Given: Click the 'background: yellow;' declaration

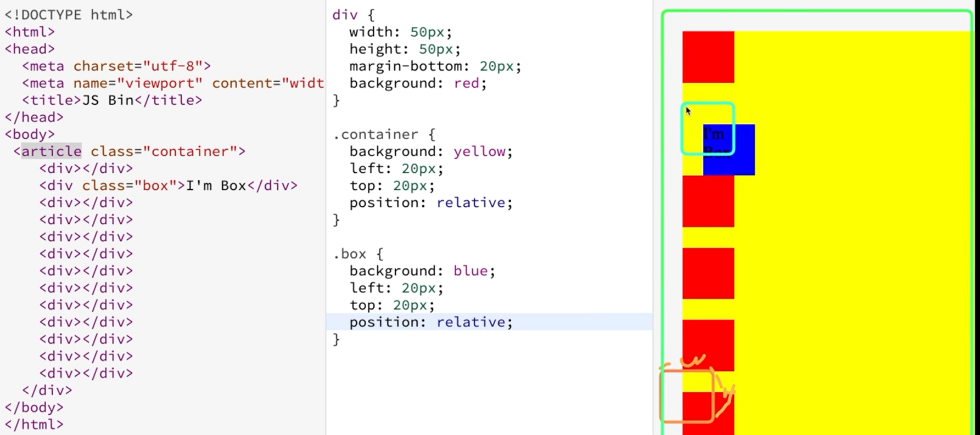Looking at the screenshot, I should [431, 151].
